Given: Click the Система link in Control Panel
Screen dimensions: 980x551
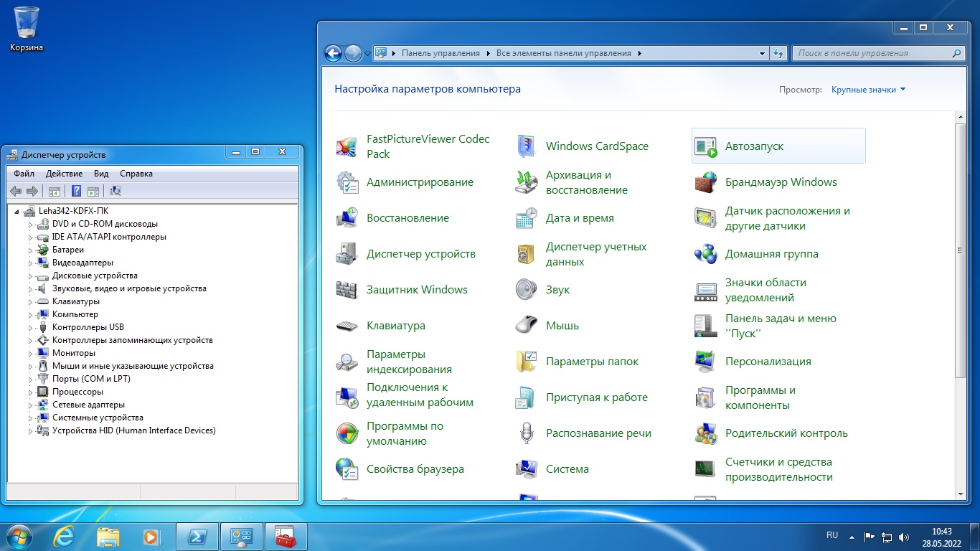Looking at the screenshot, I should 567,469.
